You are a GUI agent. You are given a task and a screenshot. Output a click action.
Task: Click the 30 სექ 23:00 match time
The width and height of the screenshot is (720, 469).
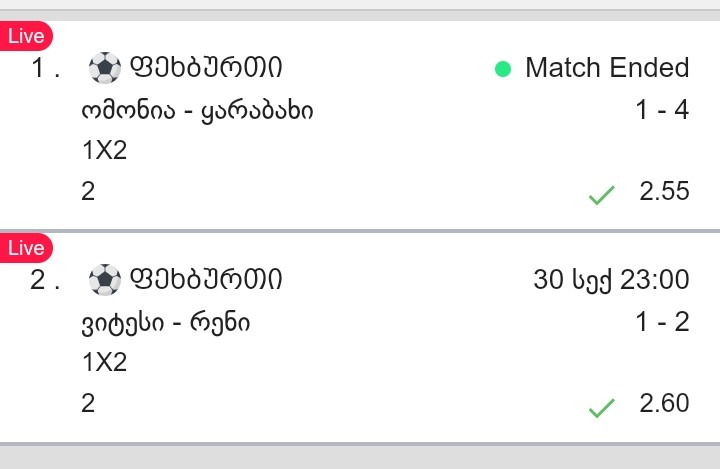click(x=611, y=280)
